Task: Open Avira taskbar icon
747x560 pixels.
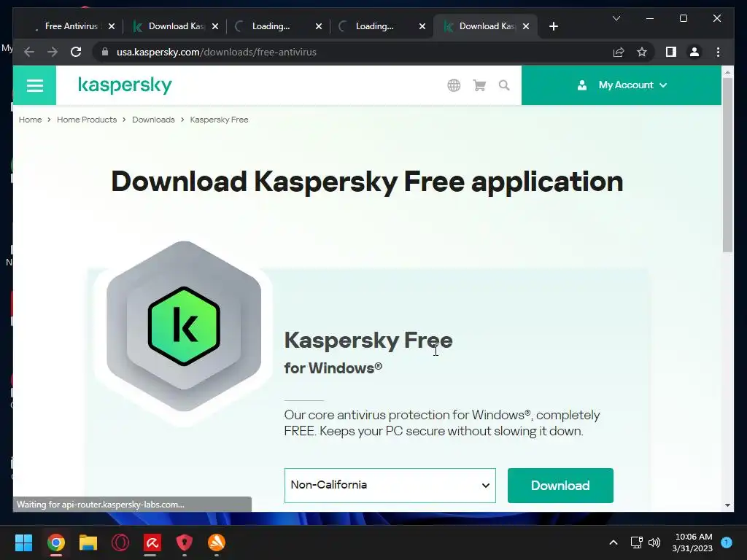Action: coord(152,542)
